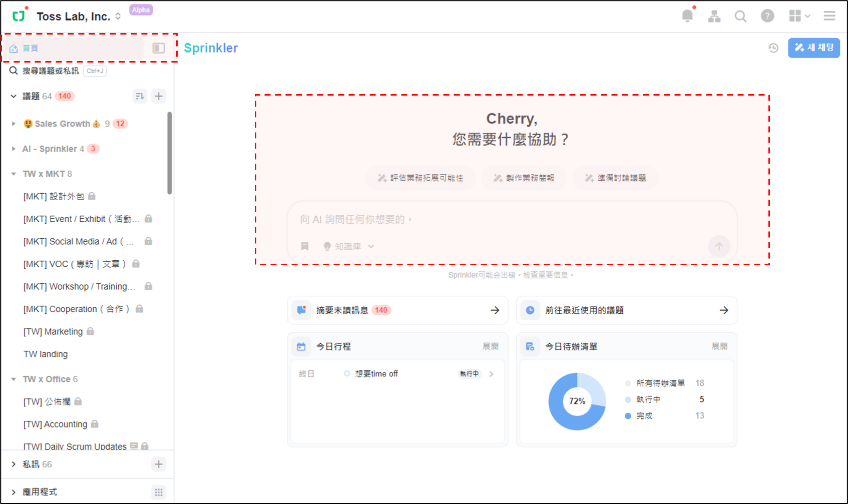The width and height of the screenshot is (848, 504).
Task: Click the Toss Lab logo icon
Action: [19, 16]
